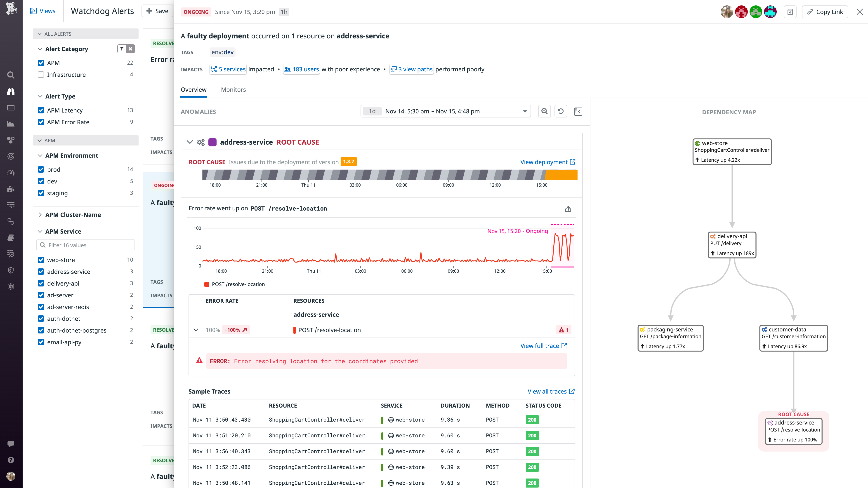Switch to the Monitors tab

pos(233,90)
